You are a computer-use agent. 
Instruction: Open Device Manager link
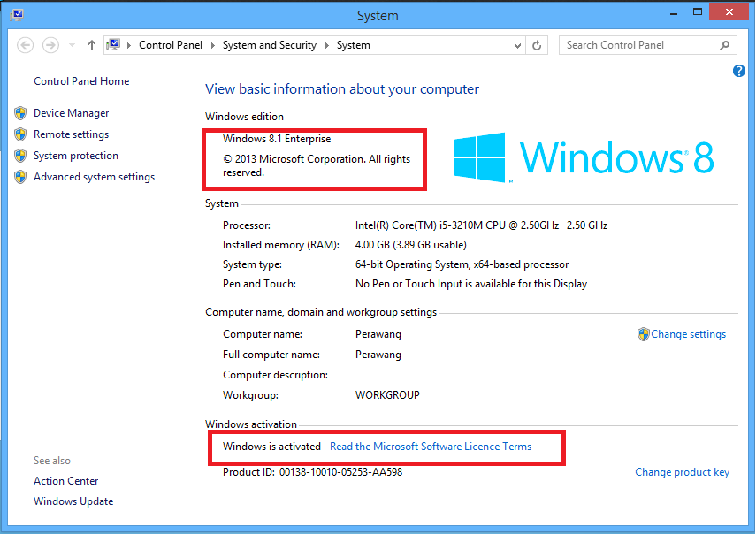pyautogui.click(x=72, y=113)
